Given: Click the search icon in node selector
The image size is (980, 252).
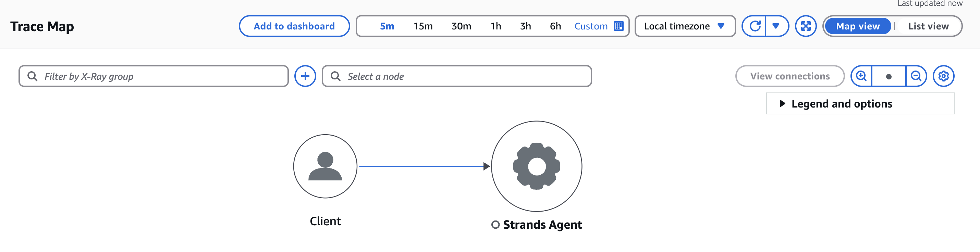Looking at the screenshot, I should pyautogui.click(x=336, y=76).
